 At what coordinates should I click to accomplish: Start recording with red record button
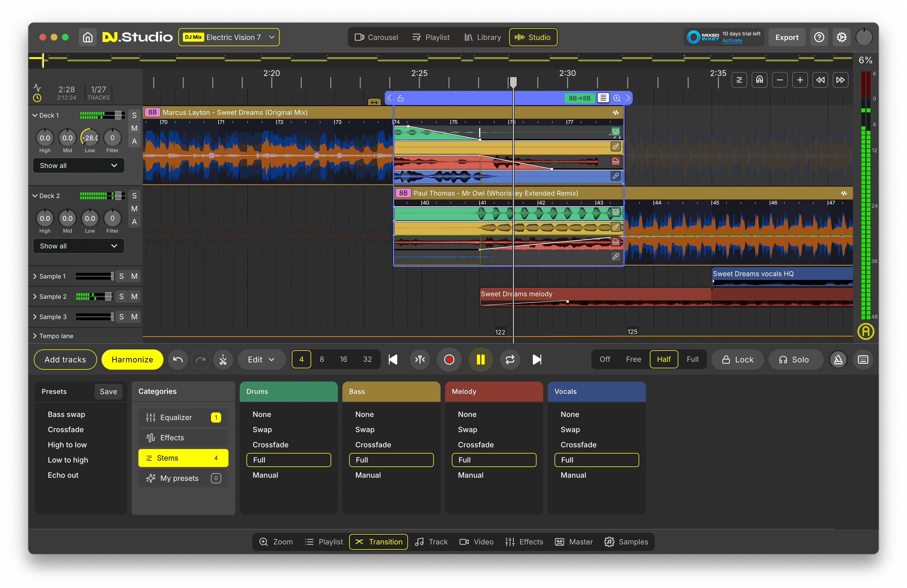449,359
